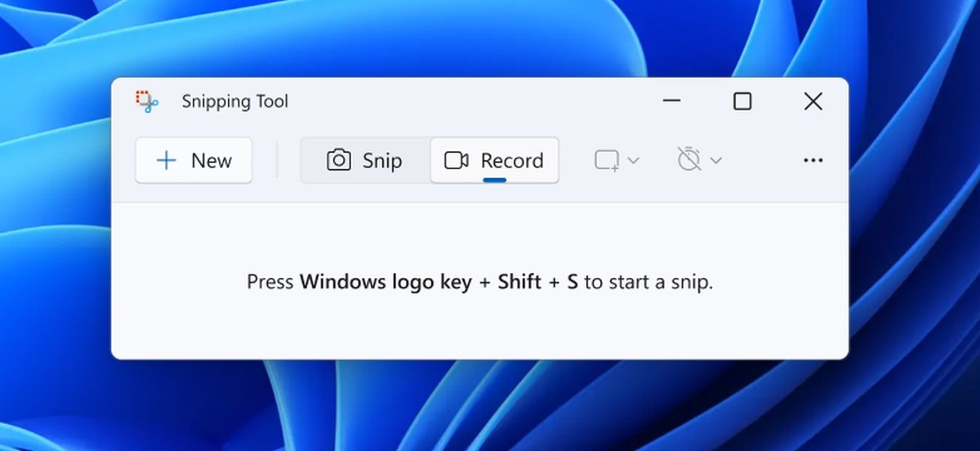Switch to Record capture mode
This screenshot has width=980, height=451.
click(x=495, y=161)
